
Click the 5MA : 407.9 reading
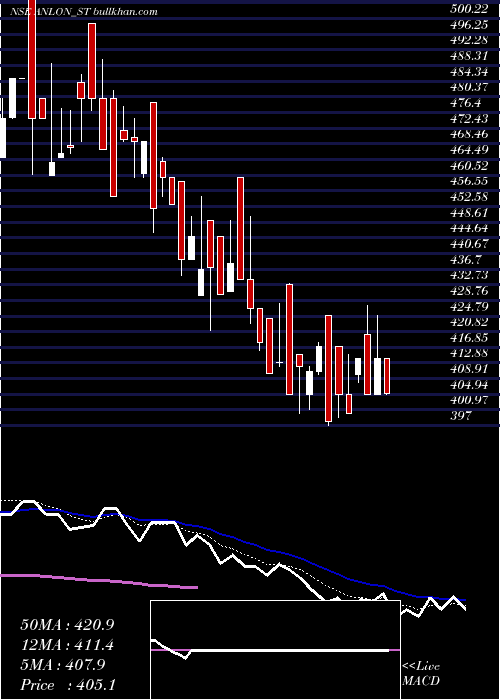63,665
